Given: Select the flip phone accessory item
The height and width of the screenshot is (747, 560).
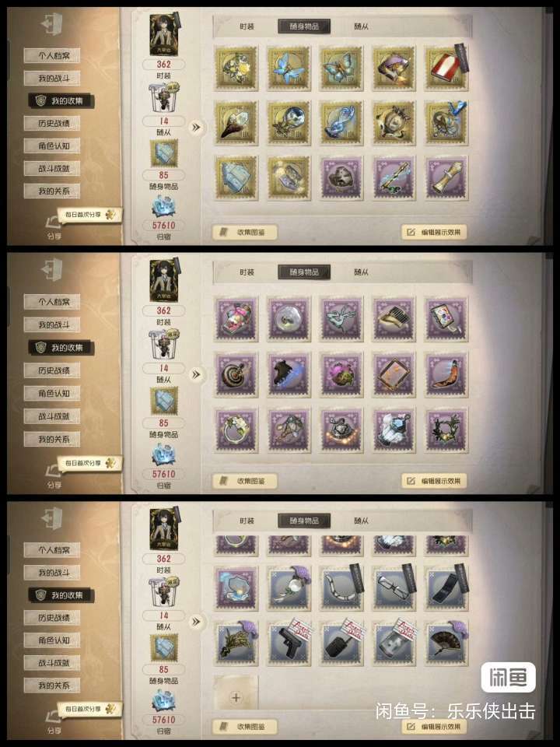Looking at the screenshot, I should click(x=446, y=588).
